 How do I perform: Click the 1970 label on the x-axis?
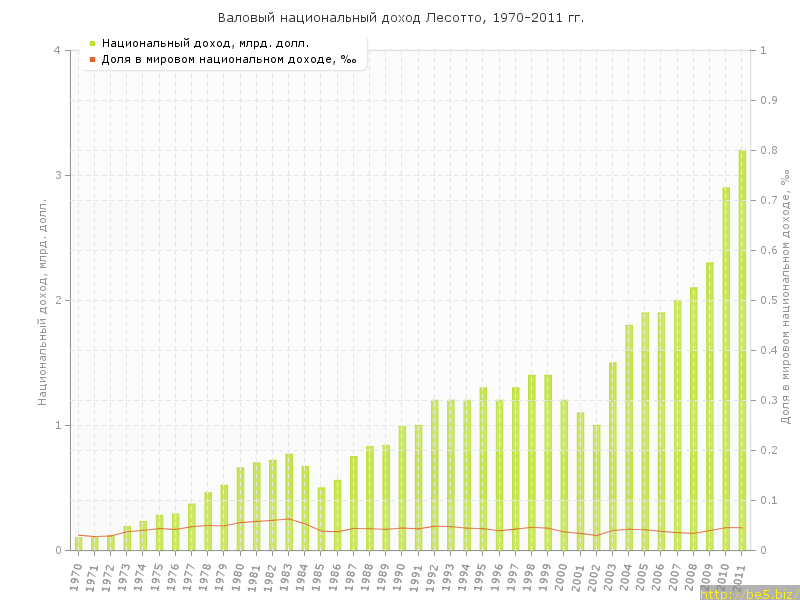[x=76, y=576]
